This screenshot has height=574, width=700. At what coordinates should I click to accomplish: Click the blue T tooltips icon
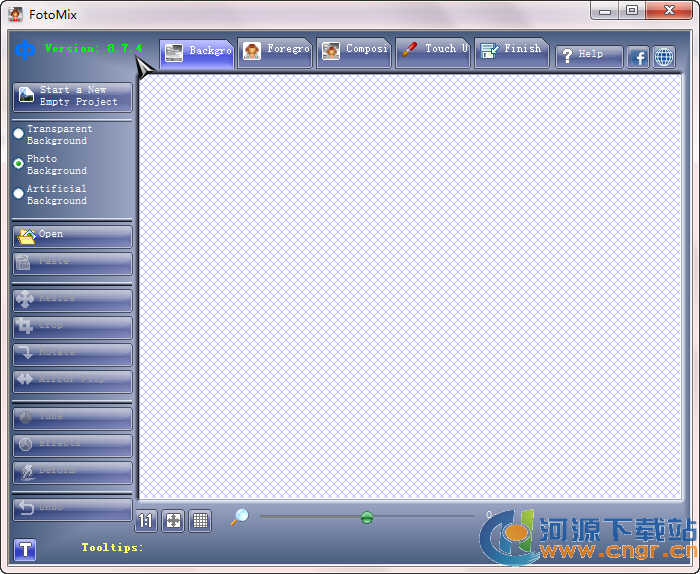tap(25, 548)
